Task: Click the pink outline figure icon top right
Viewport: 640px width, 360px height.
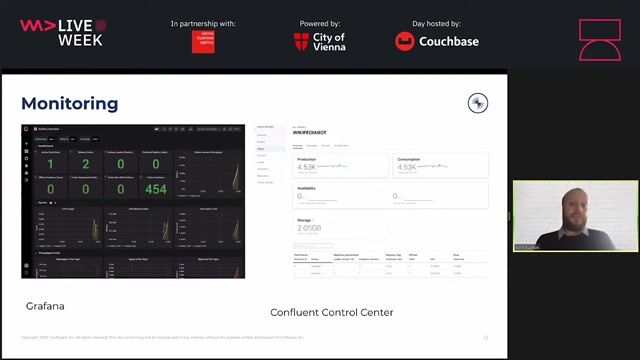Action: click(600, 40)
